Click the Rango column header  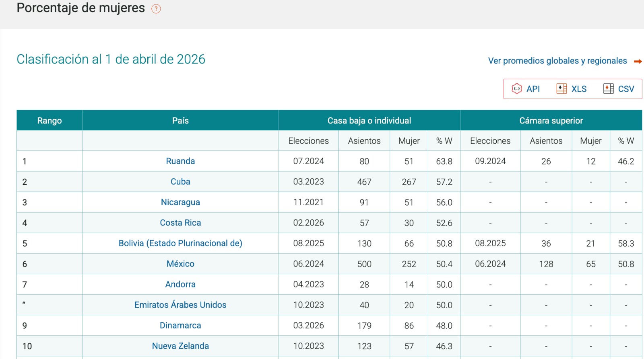(50, 120)
